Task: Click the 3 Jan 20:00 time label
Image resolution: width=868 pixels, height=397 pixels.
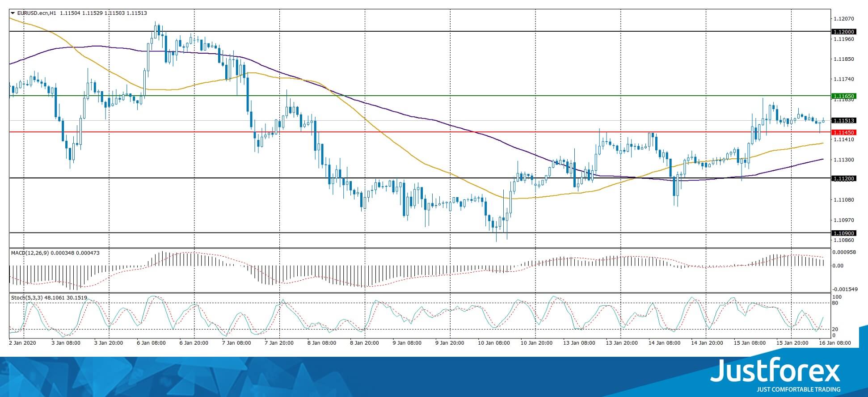Action: (109, 343)
